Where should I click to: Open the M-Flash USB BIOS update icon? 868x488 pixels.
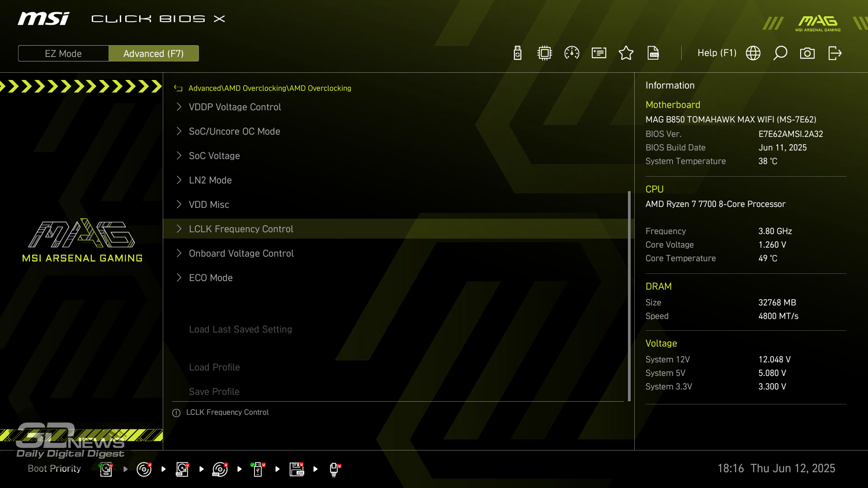(518, 53)
